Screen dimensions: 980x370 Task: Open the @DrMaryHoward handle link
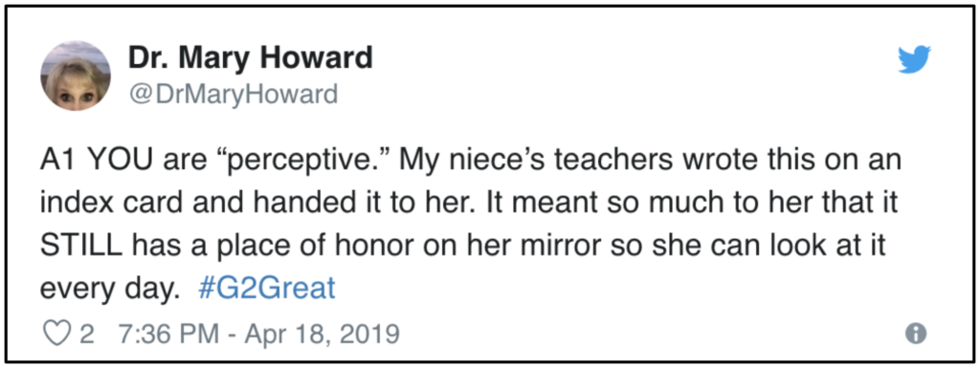point(234,95)
